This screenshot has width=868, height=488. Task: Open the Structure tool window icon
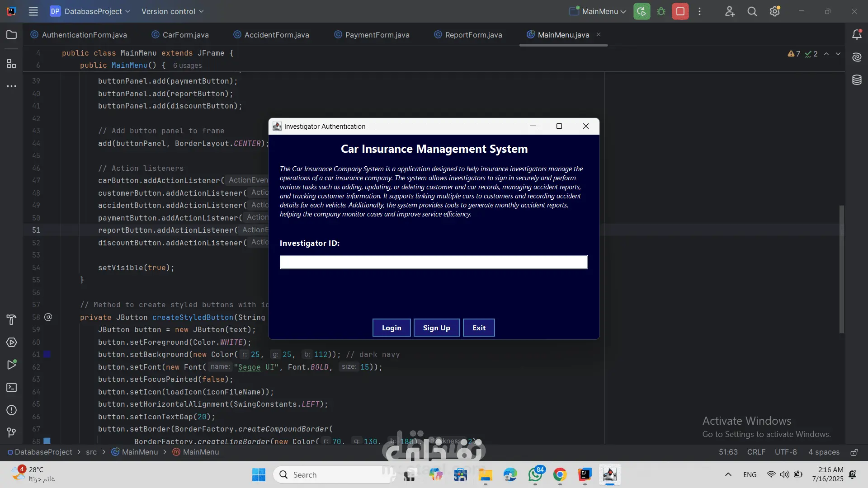pyautogui.click(x=11, y=64)
